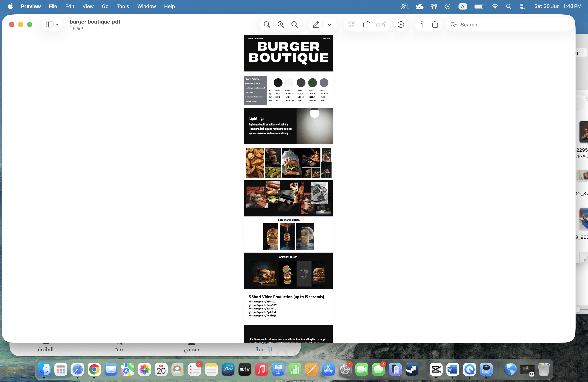Show the Markup toolbar

[401, 25]
